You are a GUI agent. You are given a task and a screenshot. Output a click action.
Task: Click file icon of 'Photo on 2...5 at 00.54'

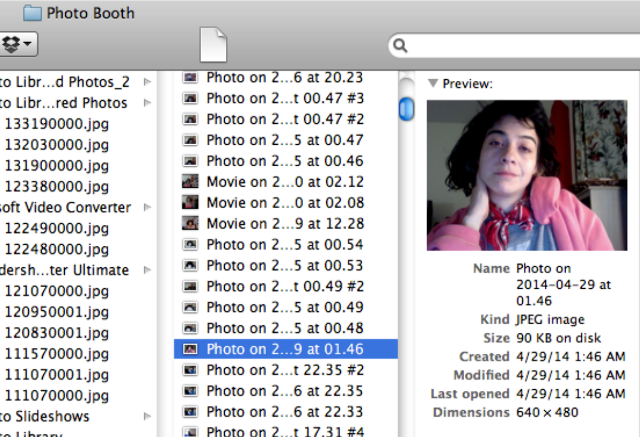[x=190, y=244]
